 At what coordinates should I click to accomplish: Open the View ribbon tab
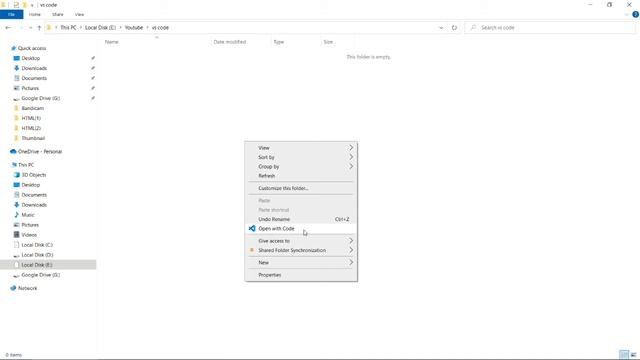[79, 14]
